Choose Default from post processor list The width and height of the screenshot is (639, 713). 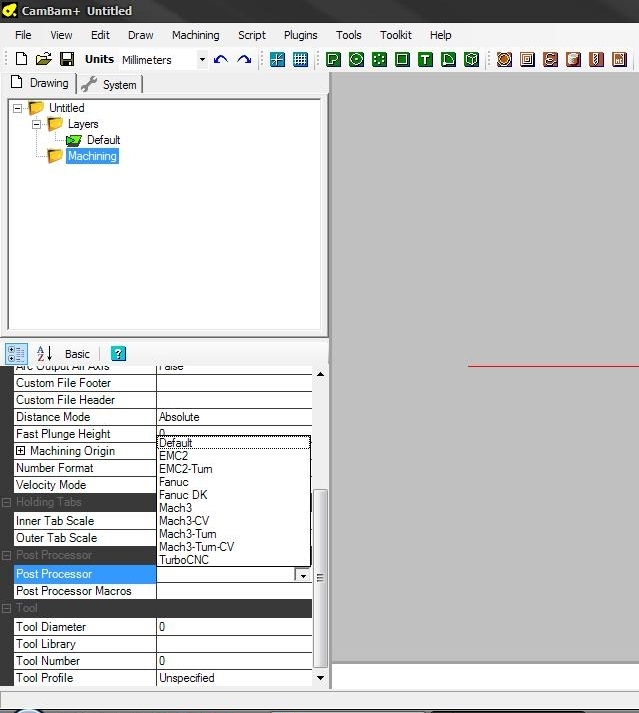coord(234,443)
